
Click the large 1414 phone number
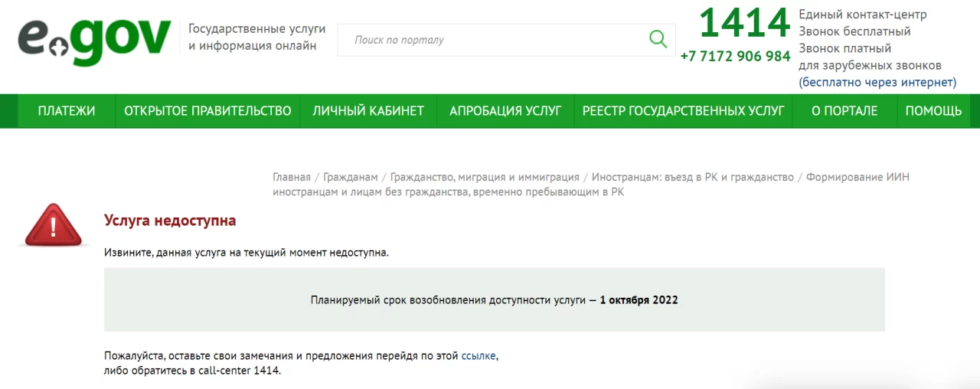click(744, 23)
